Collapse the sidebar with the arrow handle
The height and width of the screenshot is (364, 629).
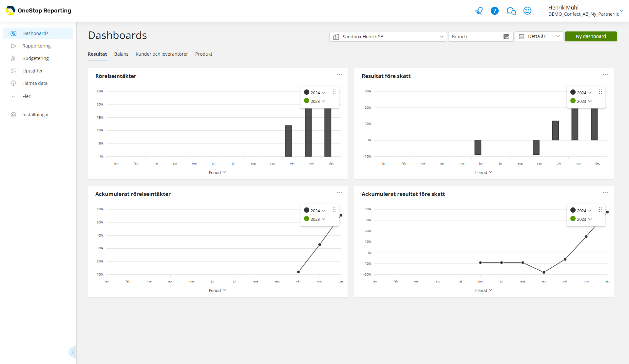pyautogui.click(x=73, y=352)
